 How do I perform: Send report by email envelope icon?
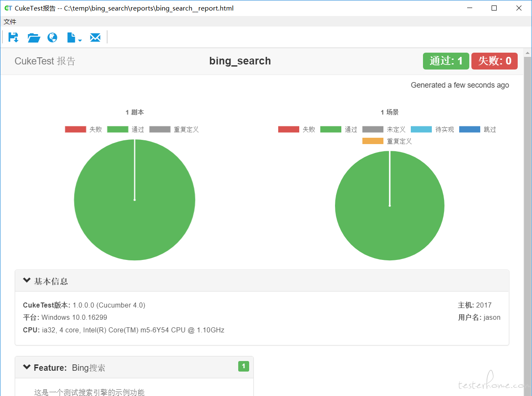click(95, 37)
